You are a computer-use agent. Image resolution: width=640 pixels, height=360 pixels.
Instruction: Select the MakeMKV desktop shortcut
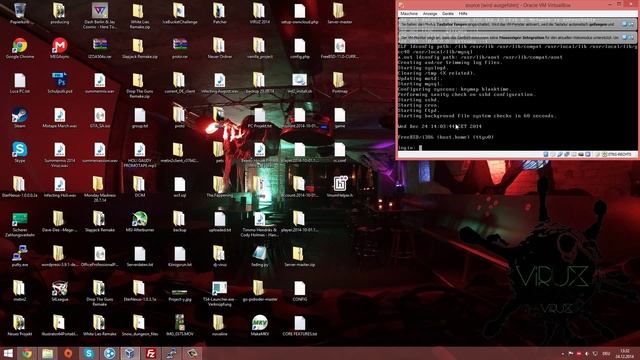[260, 326]
